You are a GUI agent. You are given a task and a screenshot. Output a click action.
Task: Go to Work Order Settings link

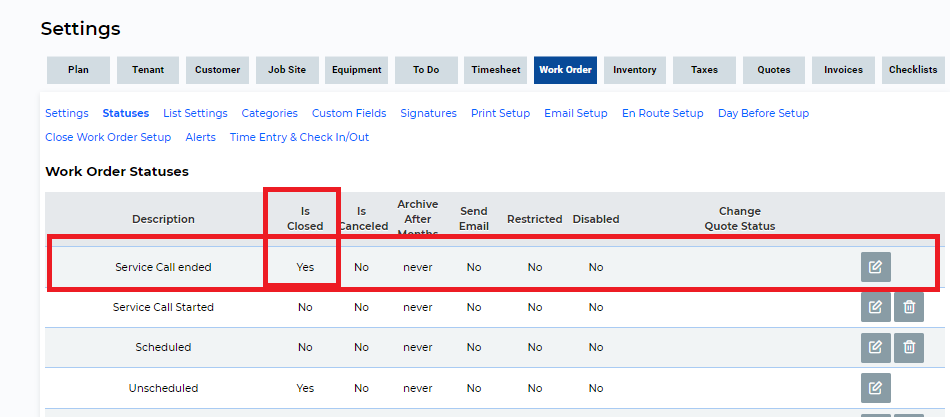click(x=67, y=113)
